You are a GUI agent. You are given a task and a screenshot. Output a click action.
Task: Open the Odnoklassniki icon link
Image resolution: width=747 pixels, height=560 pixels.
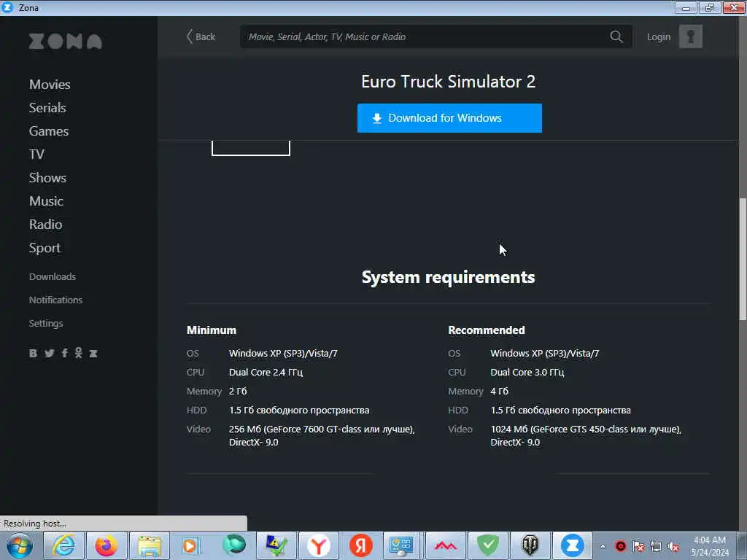click(79, 353)
